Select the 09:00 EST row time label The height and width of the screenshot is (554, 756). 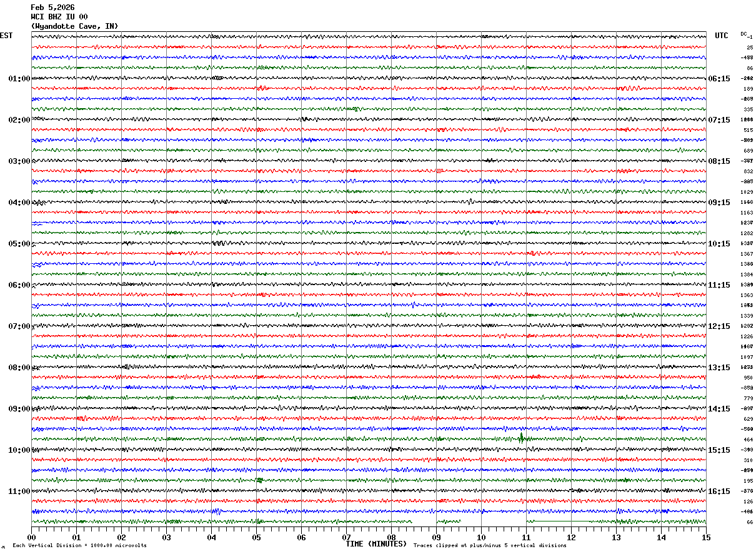tap(19, 409)
